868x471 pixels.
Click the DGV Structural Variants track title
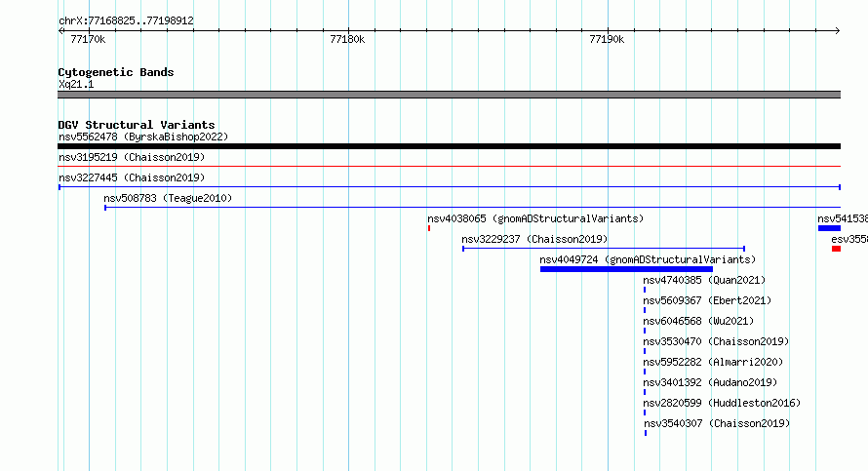tap(137, 125)
